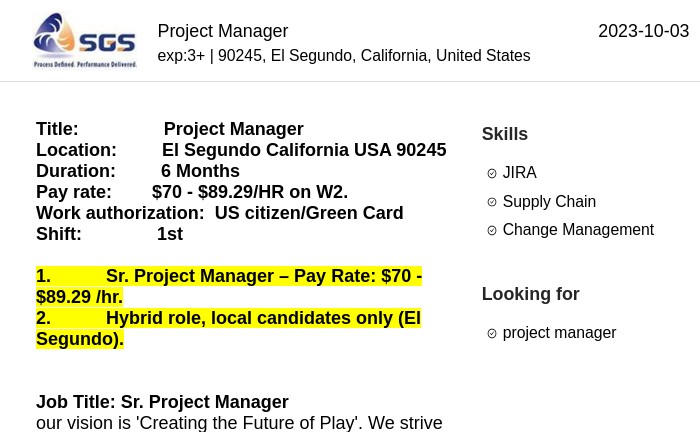Click the Duration 6 Months line

138,171
